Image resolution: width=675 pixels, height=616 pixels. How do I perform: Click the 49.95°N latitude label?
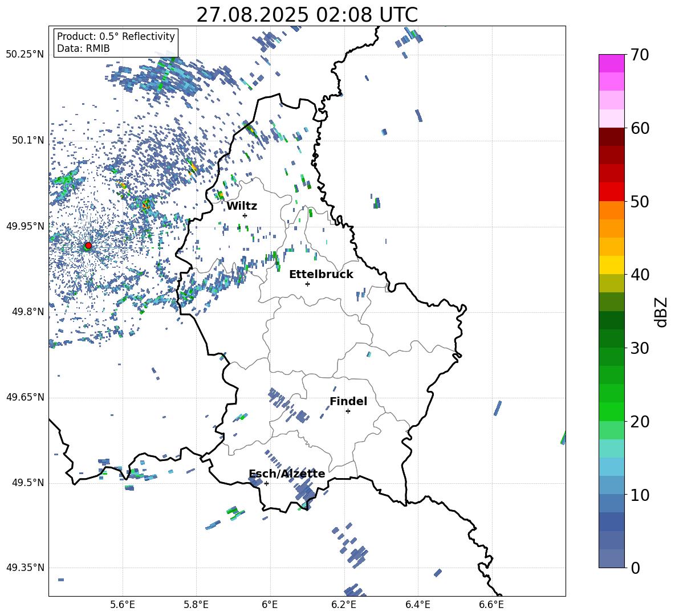[x=25, y=226]
